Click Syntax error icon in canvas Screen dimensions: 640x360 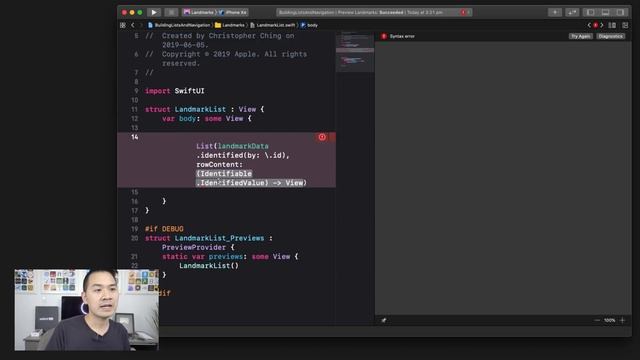pos(384,36)
